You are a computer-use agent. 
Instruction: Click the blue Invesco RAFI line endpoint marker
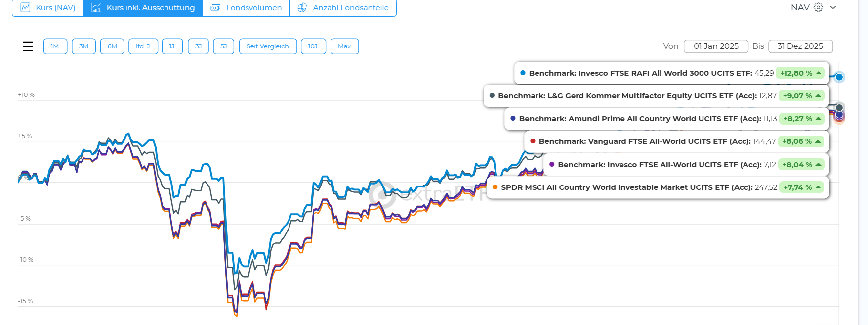click(x=839, y=77)
